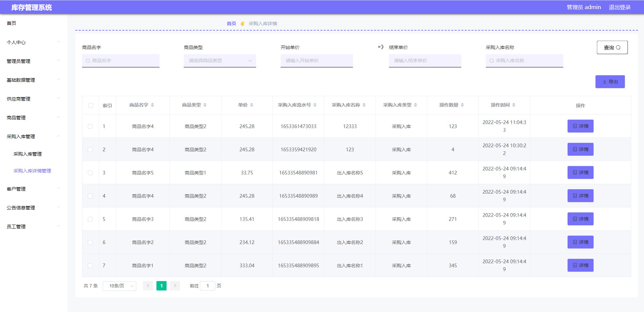This screenshot has height=312, width=644.
Task: Click the 查询 search button
Action: coord(612,47)
